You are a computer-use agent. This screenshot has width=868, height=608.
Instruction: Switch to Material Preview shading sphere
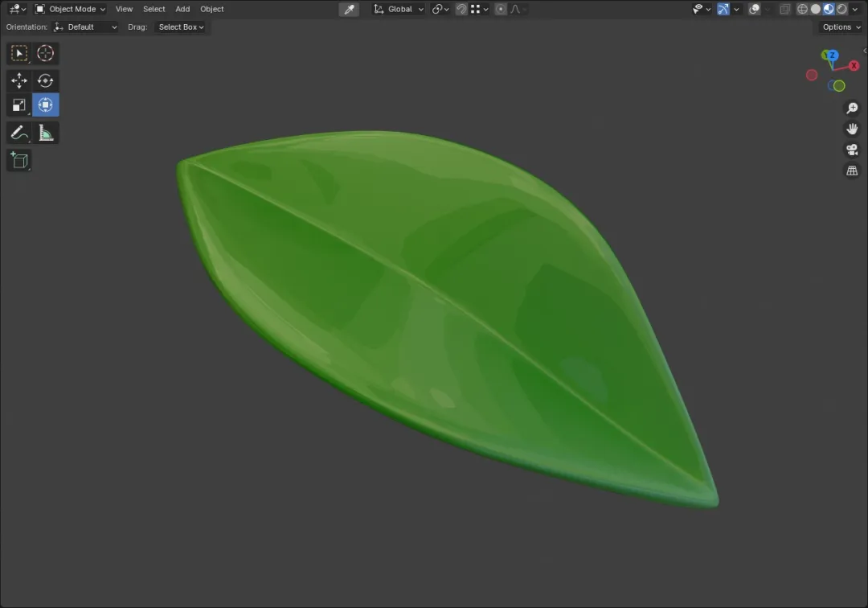pos(829,9)
